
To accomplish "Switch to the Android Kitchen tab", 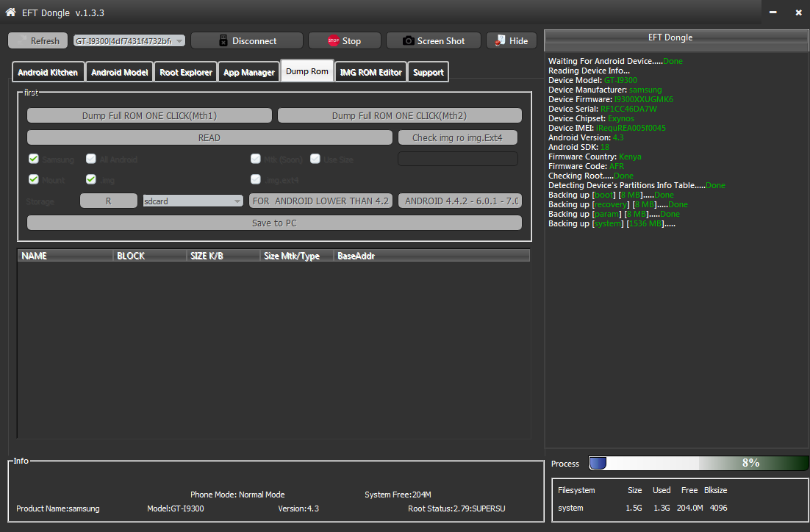I will click(x=48, y=72).
